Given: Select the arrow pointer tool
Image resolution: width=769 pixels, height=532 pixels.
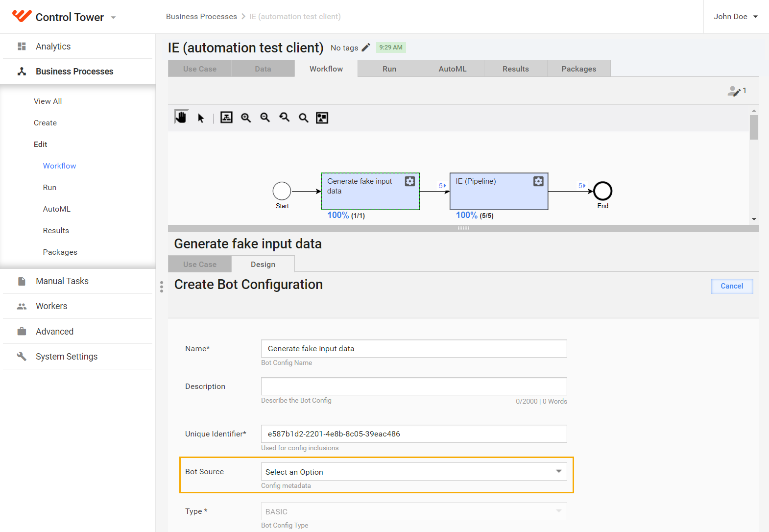Looking at the screenshot, I should coord(201,118).
